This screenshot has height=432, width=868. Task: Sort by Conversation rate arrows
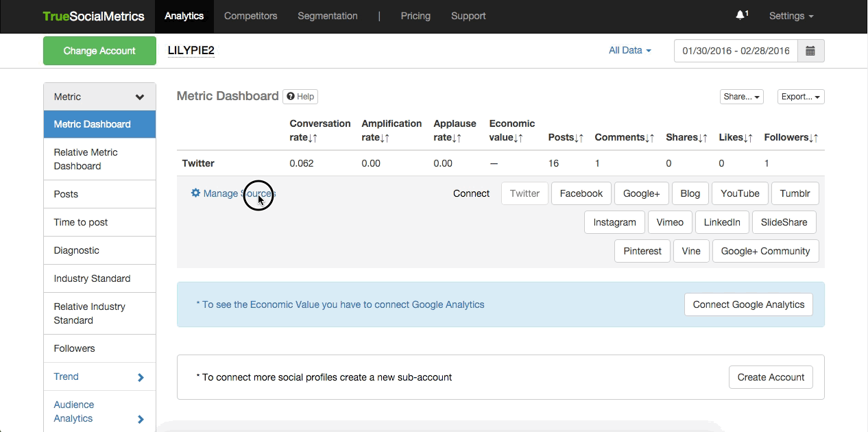click(x=313, y=138)
